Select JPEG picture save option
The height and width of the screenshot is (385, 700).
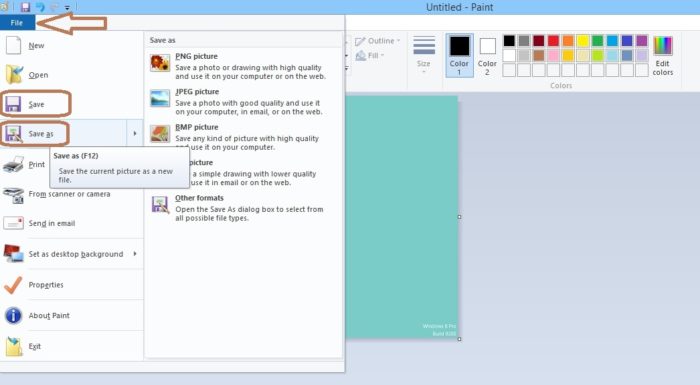pos(243,101)
